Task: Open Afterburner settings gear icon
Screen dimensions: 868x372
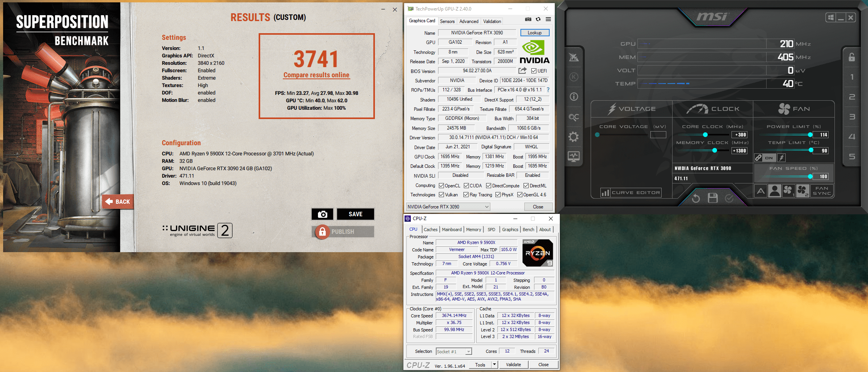Action: [x=574, y=137]
